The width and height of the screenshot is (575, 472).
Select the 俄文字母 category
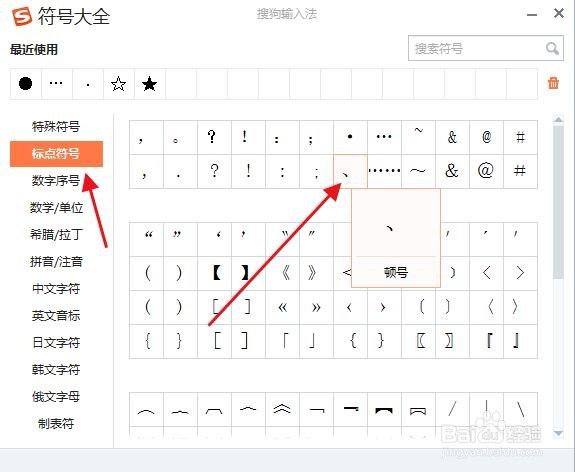(x=56, y=396)
